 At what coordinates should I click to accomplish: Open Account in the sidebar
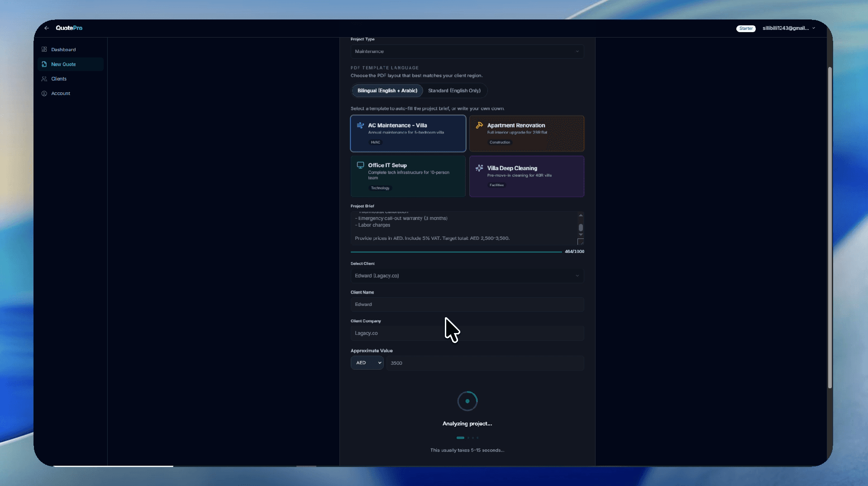[x=61, y=93]
